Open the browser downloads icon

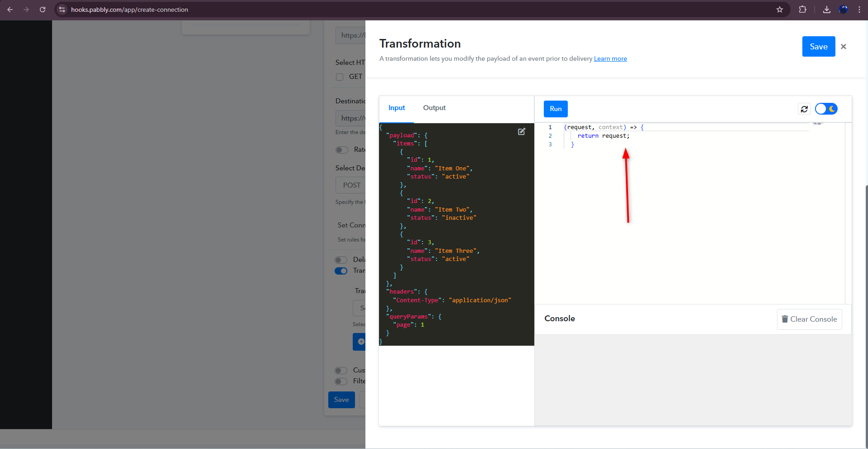click(827, 10)
